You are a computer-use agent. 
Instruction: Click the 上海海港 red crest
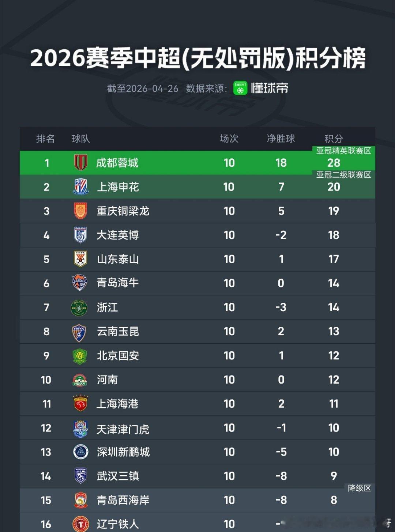coord(80,404)
